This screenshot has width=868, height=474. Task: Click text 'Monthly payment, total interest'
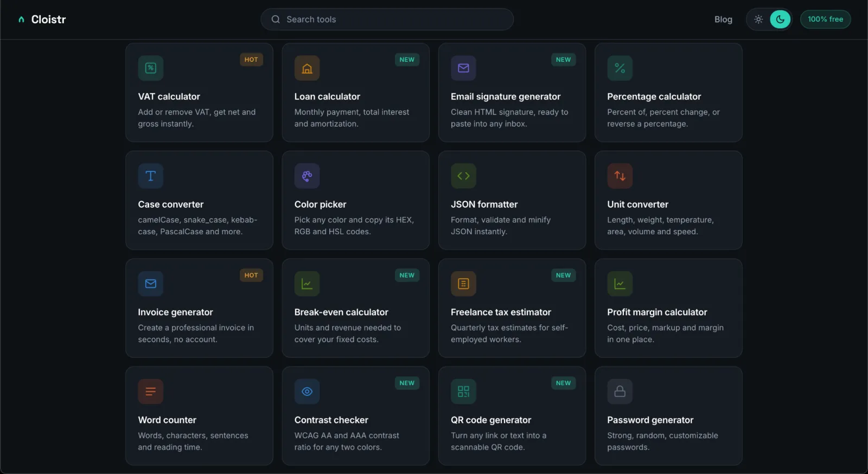click(x=352, y=112)
